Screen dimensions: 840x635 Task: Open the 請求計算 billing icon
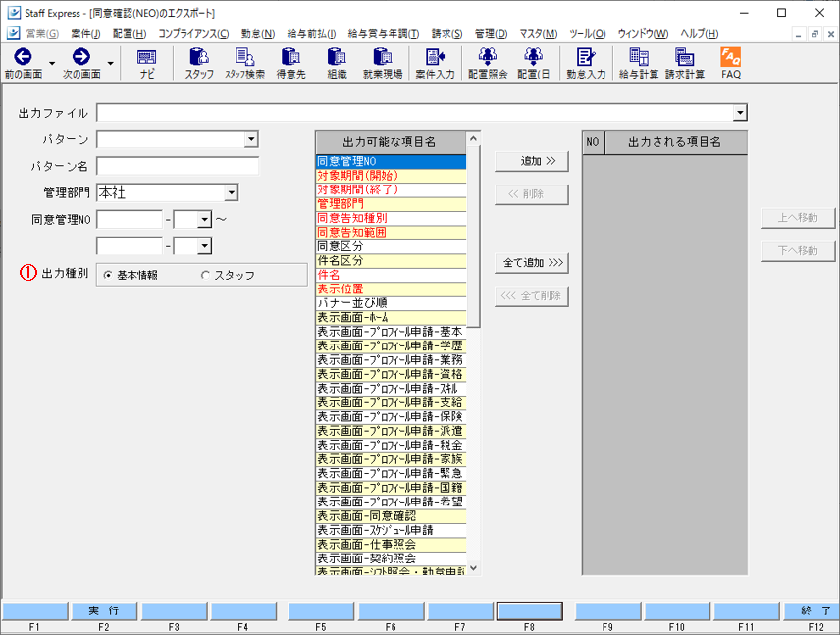tap(685, 63)
